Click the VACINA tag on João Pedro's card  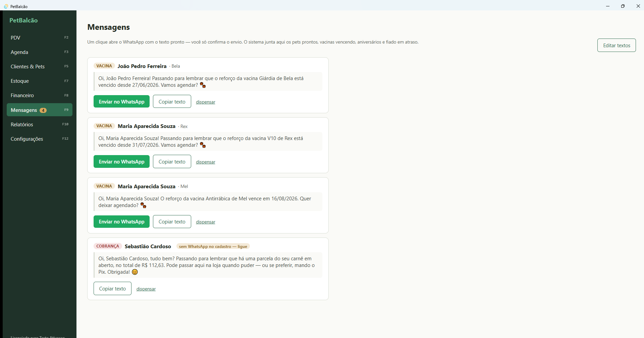pyautogui.click(x=104, y=66)
